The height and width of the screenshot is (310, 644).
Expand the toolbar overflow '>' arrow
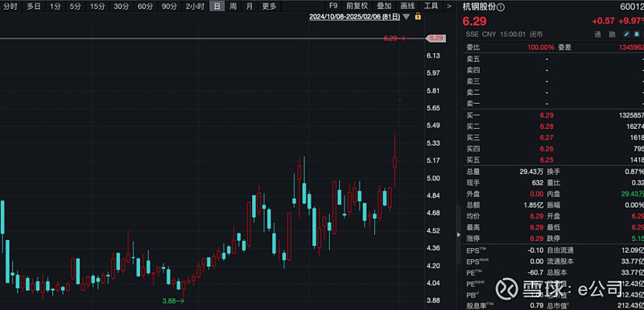click(449, 6)
